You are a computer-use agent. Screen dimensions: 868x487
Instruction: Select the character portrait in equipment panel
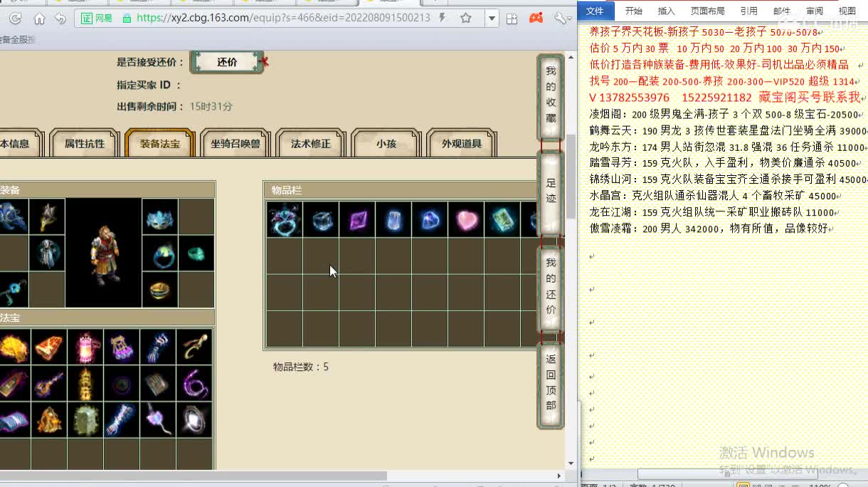point(104,253)
